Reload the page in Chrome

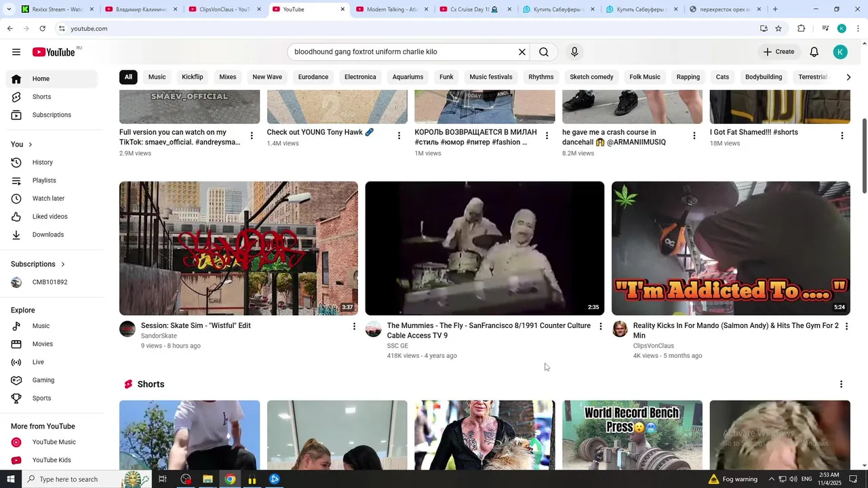tap(43, 28)
